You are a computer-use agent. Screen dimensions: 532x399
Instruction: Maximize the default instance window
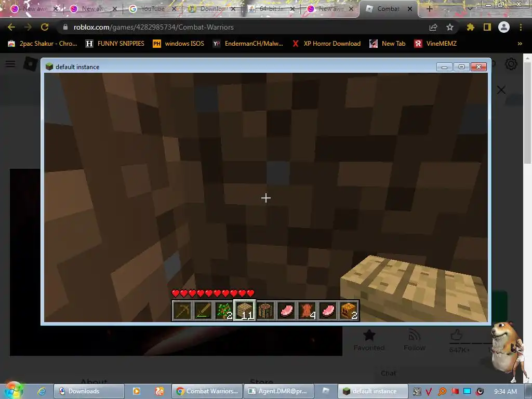pos(461,67)
